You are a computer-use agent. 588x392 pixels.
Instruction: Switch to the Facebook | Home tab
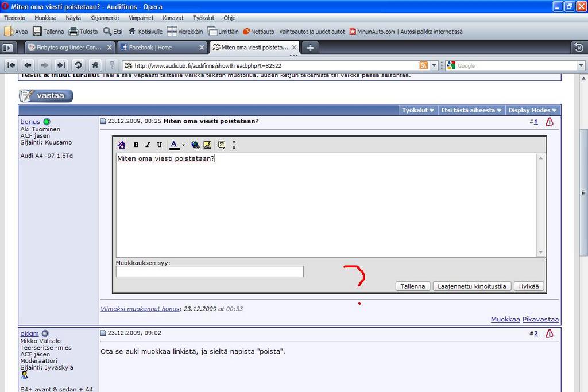coord(161,48)
